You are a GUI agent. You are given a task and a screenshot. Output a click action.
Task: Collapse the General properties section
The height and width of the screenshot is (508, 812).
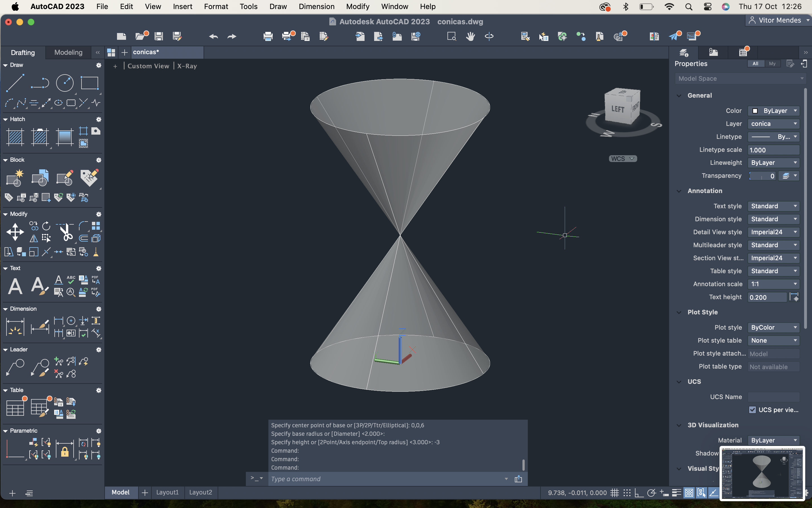(679, 96)
